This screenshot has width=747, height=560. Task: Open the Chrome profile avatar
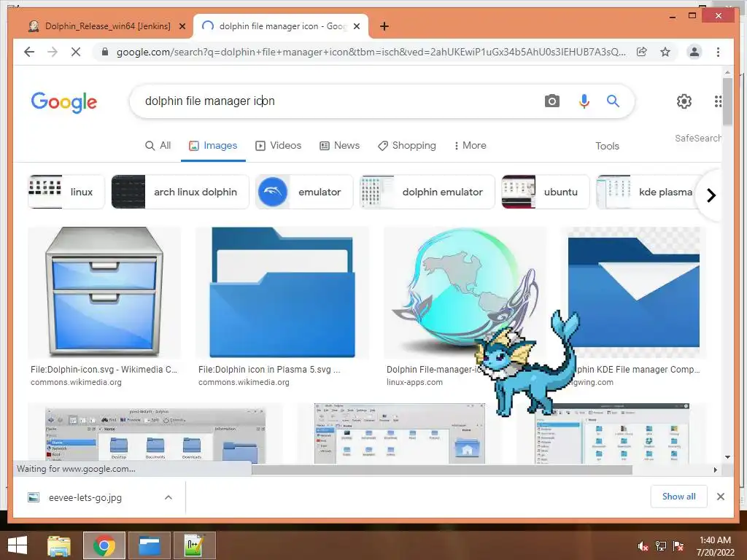694,52
